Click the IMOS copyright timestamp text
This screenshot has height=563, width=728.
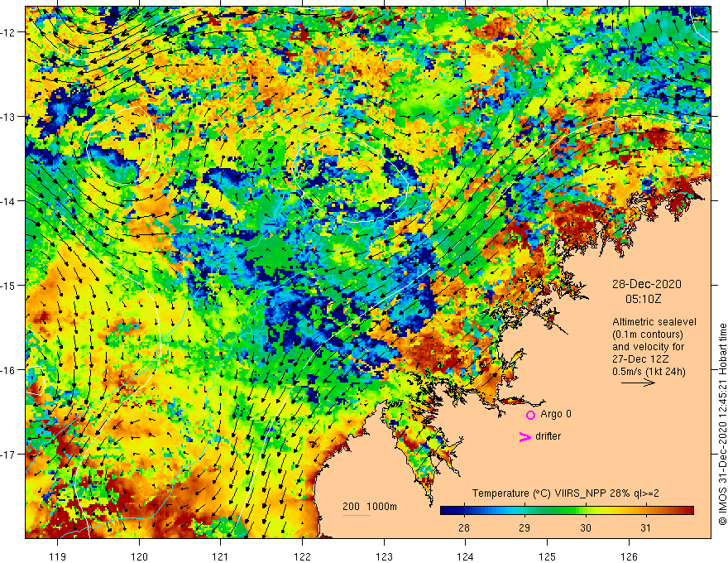(722, 425)
